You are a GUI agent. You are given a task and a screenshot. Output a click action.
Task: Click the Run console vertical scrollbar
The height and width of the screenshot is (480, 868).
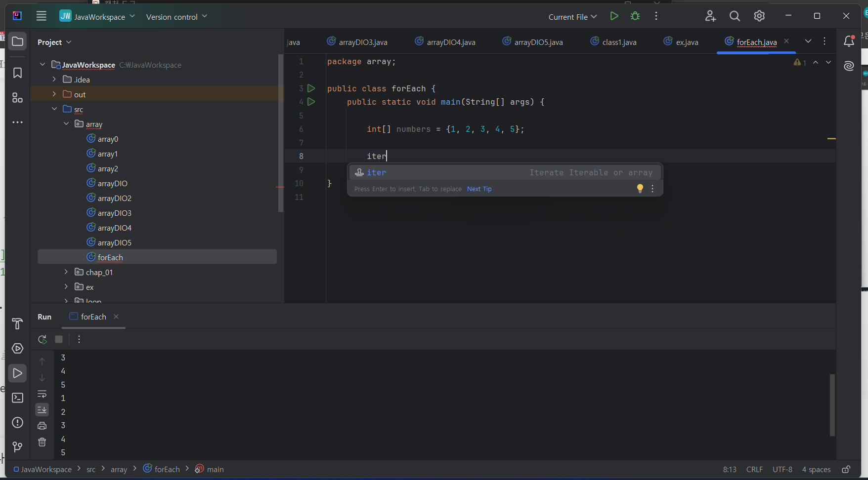pyautogui.click(x=832, y=405)
